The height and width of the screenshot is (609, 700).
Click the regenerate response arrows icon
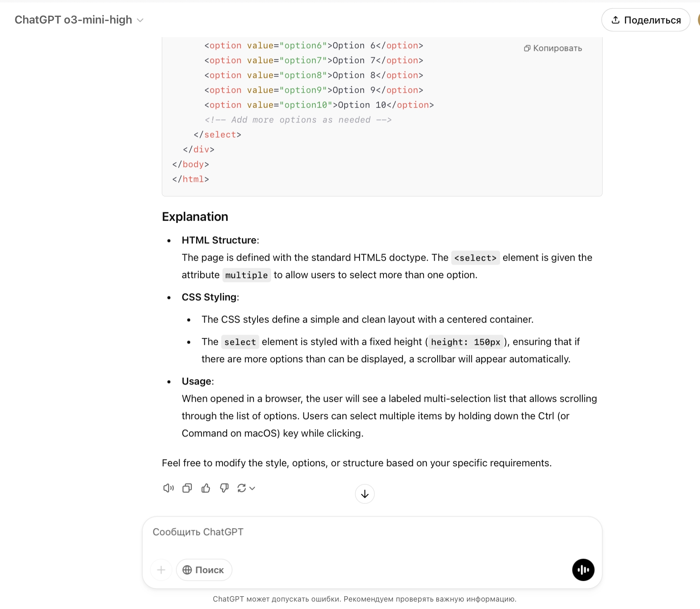tap(241, 488)
